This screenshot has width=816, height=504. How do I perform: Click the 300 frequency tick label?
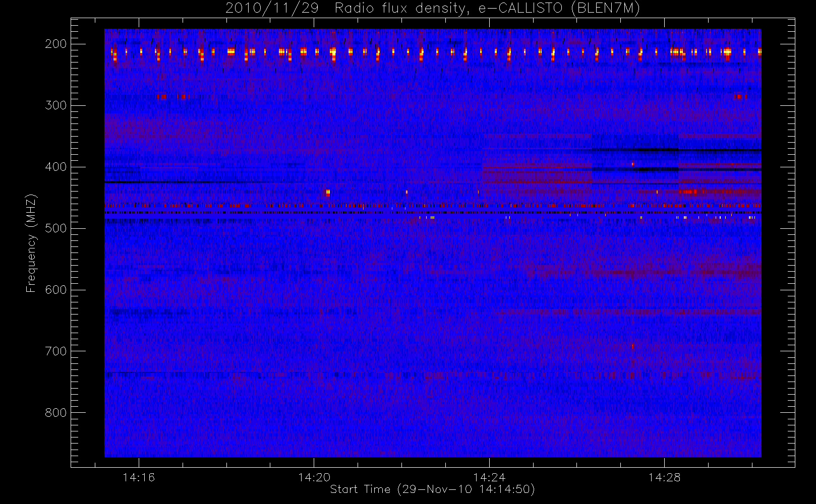[56, 105]
